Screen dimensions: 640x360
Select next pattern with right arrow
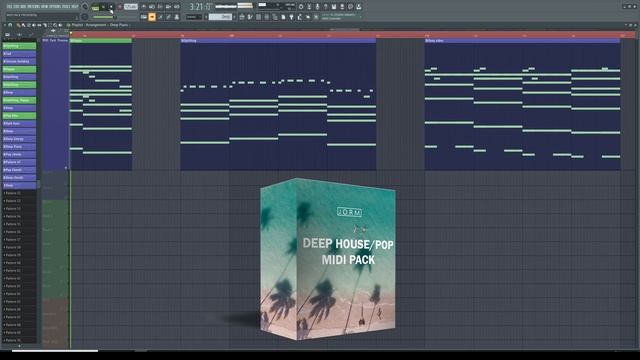[235, 17]
